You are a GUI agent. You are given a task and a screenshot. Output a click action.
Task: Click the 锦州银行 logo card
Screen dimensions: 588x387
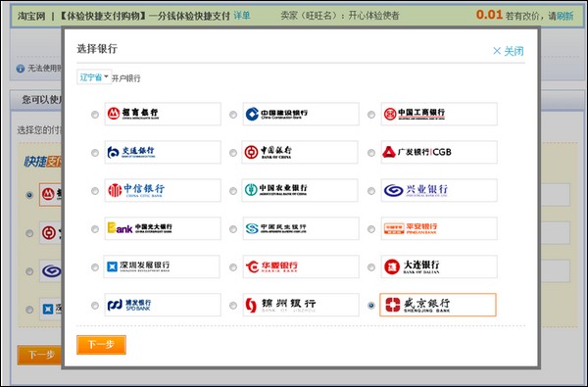[301, 305]
